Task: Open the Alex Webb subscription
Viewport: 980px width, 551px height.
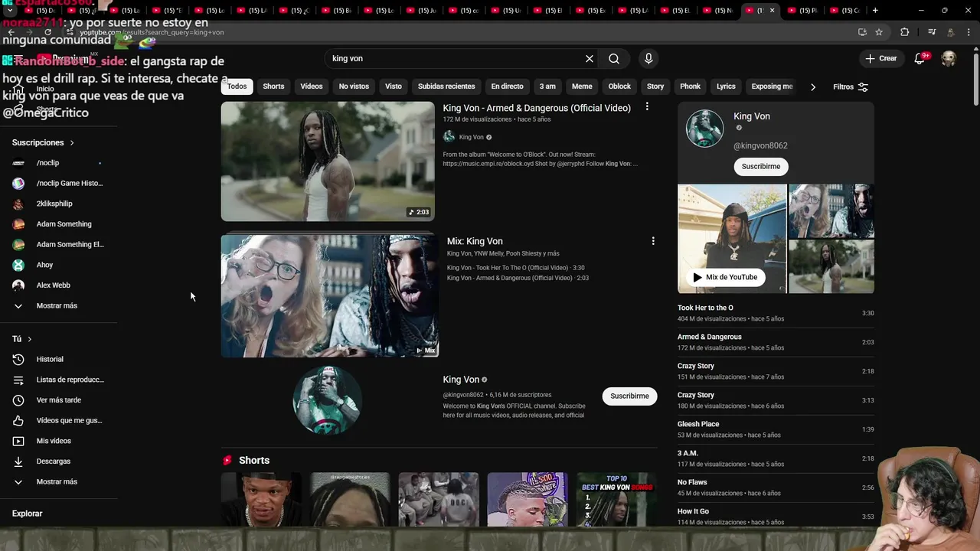Action: coord(58,285)
